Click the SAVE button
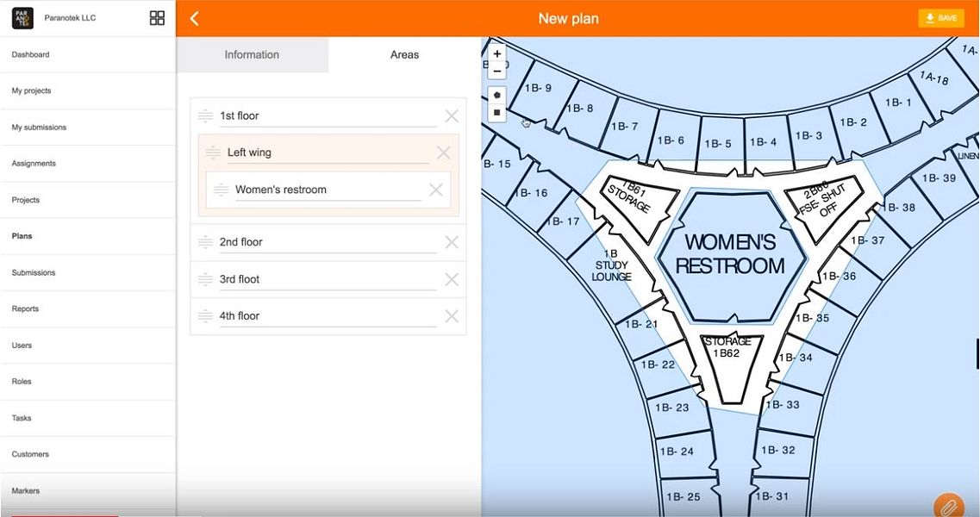Image resolution: width=980 pixels, height=517 pixels. [x=941, y=18]
